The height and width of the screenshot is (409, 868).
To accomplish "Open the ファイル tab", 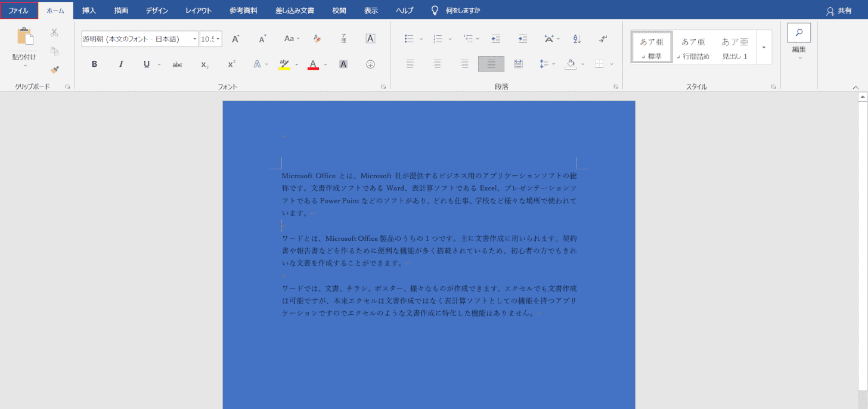I will (x=18, y=10).
